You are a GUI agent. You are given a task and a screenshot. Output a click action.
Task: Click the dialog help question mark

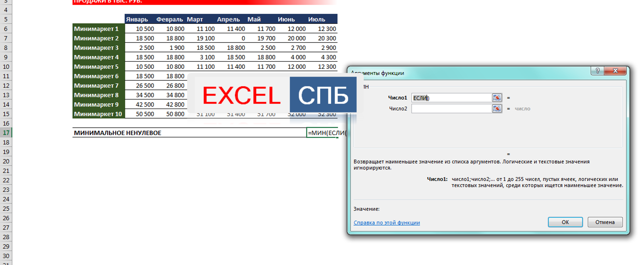click(597, 71)
